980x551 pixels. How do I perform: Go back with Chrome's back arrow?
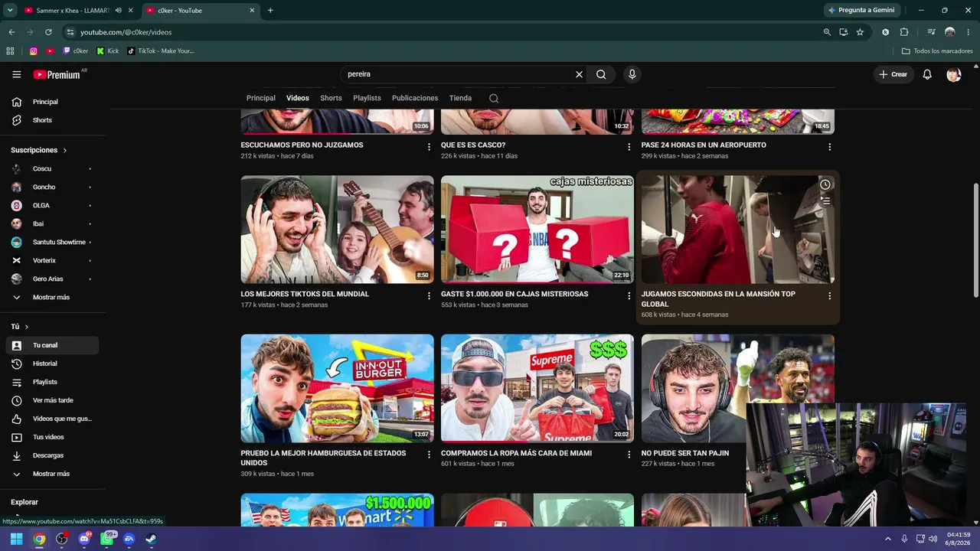coord(11,32)
